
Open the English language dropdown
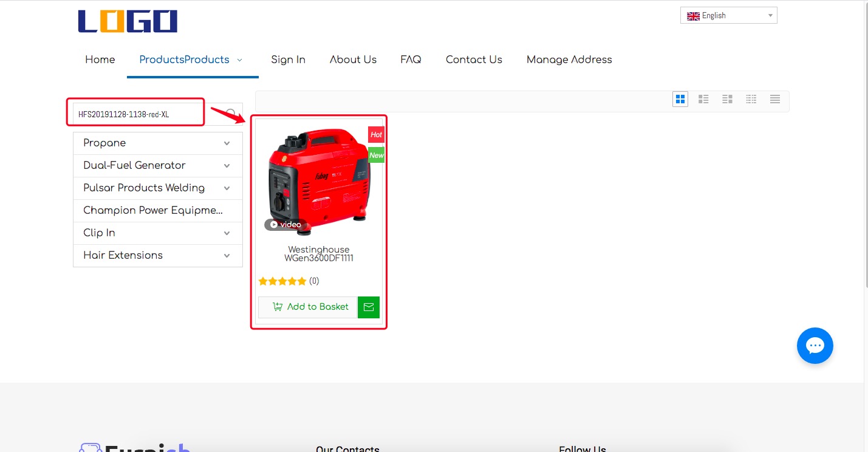pos(728,16)
